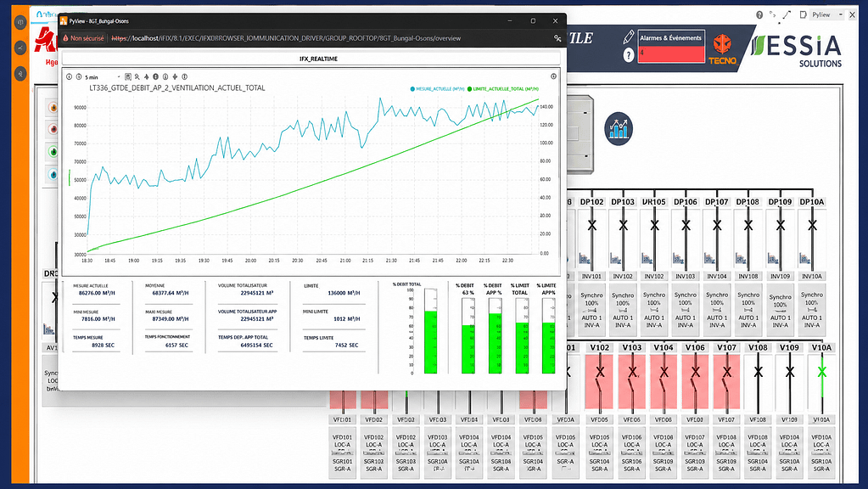868x489 pixels.
Task: Click the INV104 inverter label button
Action: tap(717, 276)
